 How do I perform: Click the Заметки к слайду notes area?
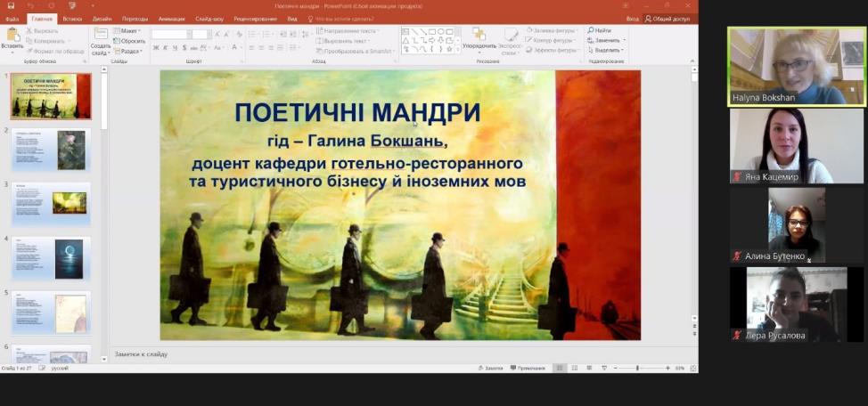403,354
